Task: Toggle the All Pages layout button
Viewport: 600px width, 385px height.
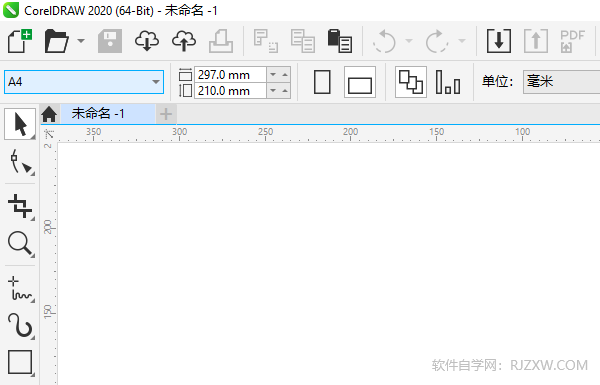Action: pyautogui.click(x=411, y=82)
